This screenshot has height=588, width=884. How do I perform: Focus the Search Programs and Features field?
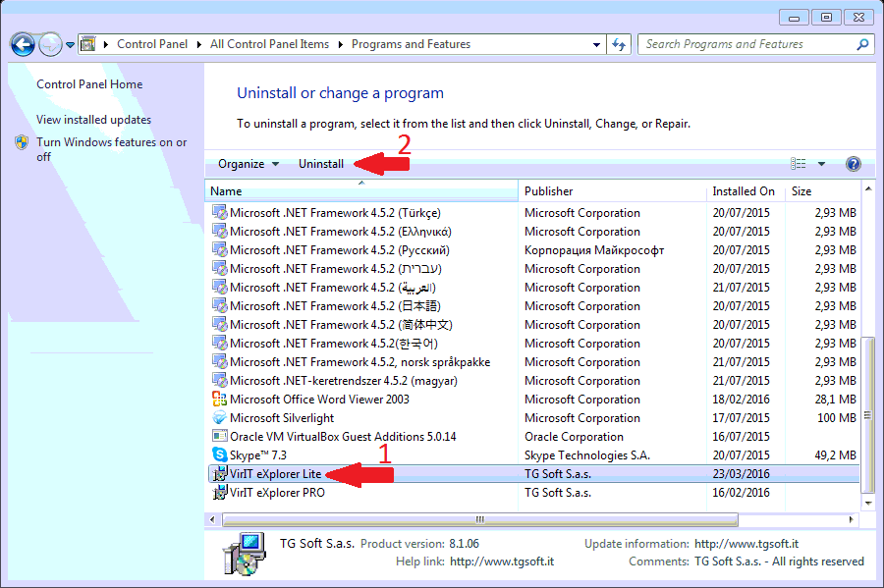[755, 44]
